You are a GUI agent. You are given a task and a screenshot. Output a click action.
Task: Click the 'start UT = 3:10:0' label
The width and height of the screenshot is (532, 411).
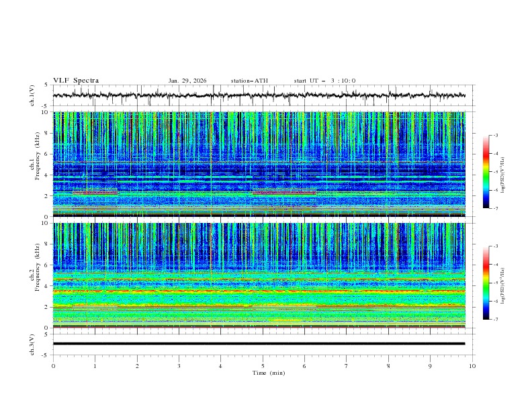pos(324,81)
